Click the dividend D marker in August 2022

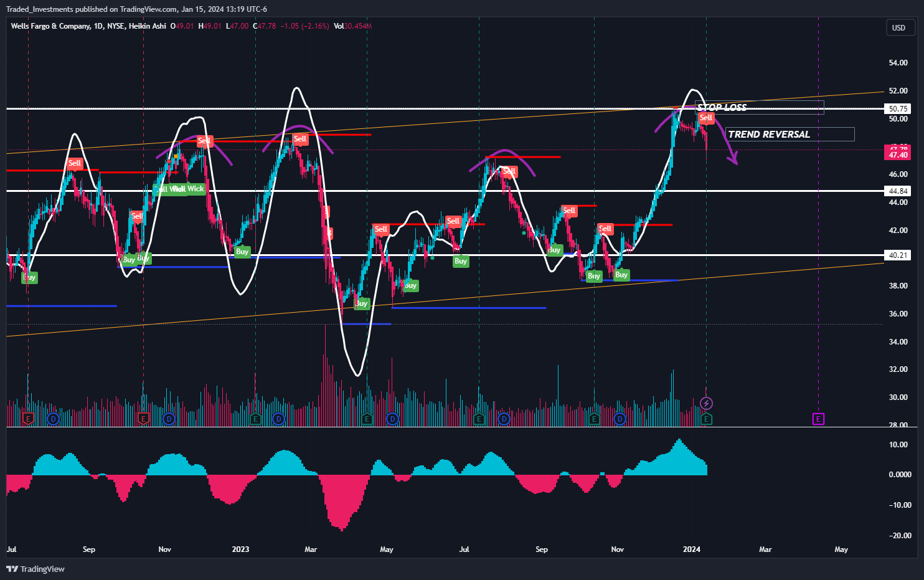[x=53, y=419]
